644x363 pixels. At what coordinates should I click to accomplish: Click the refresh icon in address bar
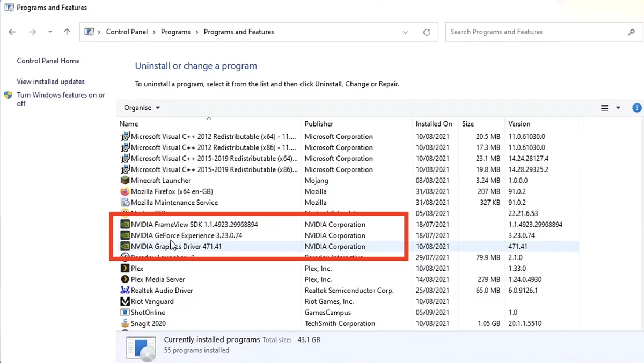click(427, 32)
